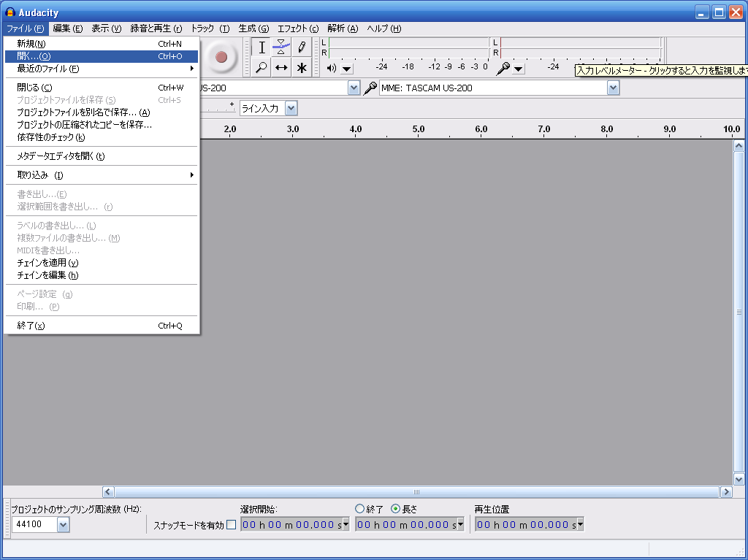Click the 8.0 mark on timeline ruler
748x560 pixels.
click(607, 129)
